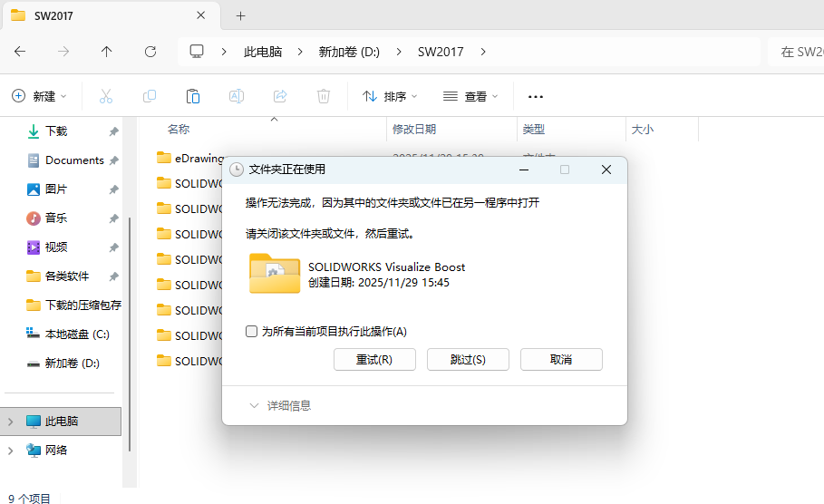
Task: Click the sidebar vertical scrollbar
Action: (130, 334)
